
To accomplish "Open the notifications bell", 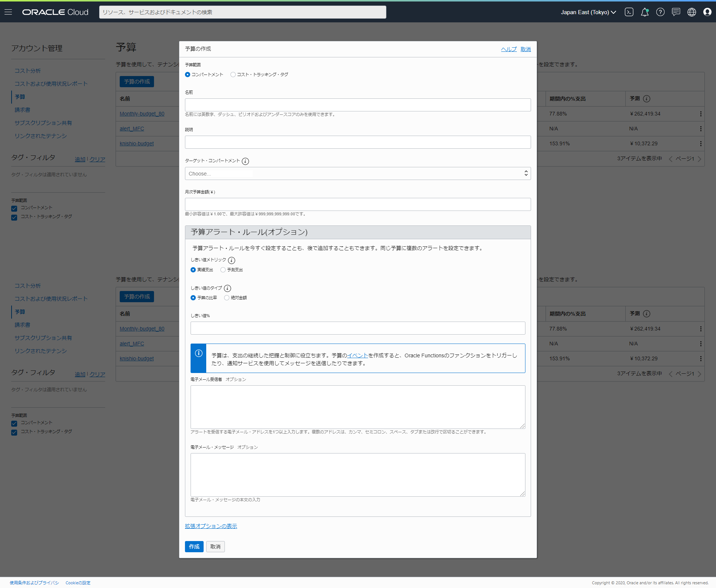I will 644,12.
